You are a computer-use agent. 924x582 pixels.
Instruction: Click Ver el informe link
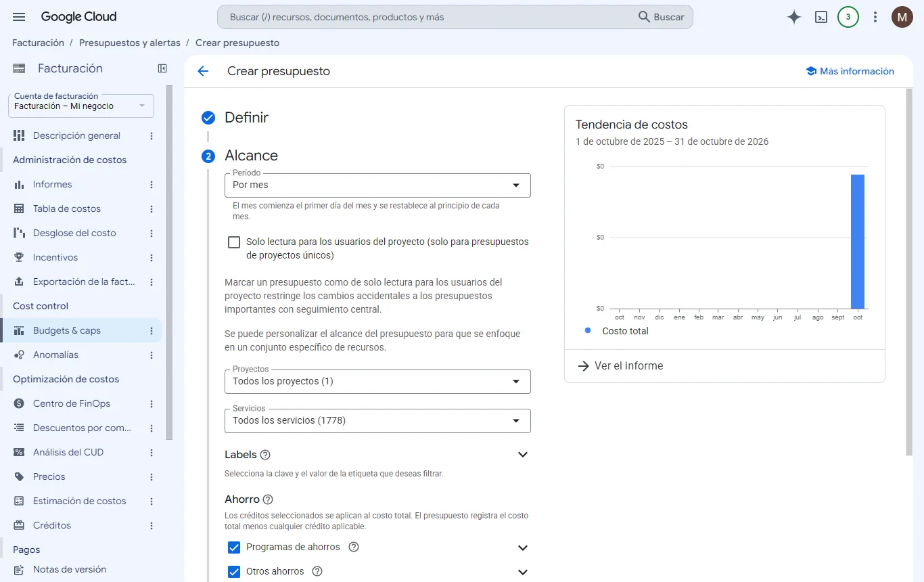coord(620,366)
